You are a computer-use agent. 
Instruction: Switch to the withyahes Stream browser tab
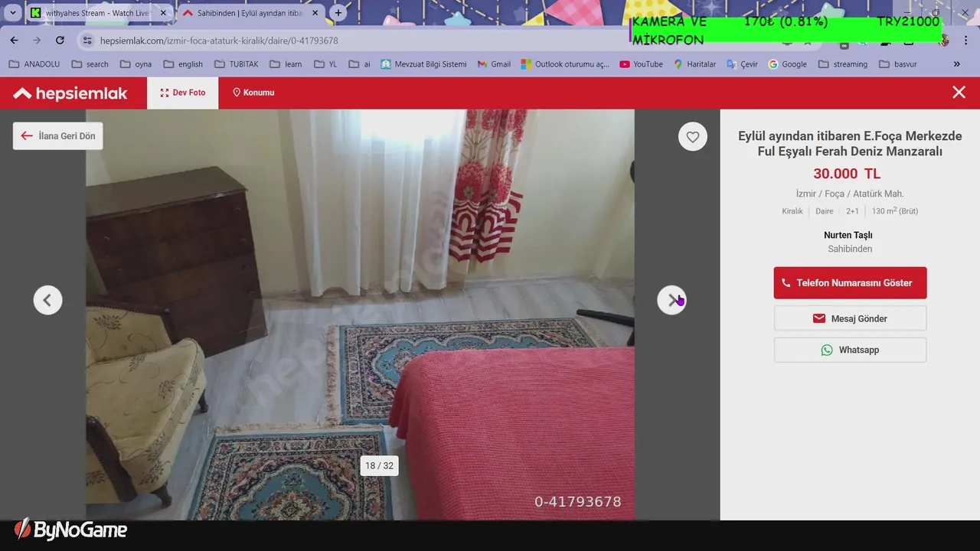96,13
